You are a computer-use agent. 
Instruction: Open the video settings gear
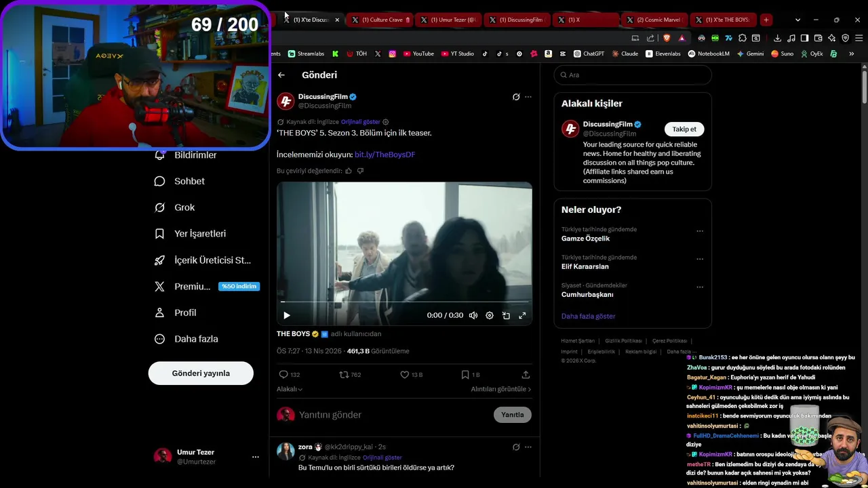(x=490, y=315)
